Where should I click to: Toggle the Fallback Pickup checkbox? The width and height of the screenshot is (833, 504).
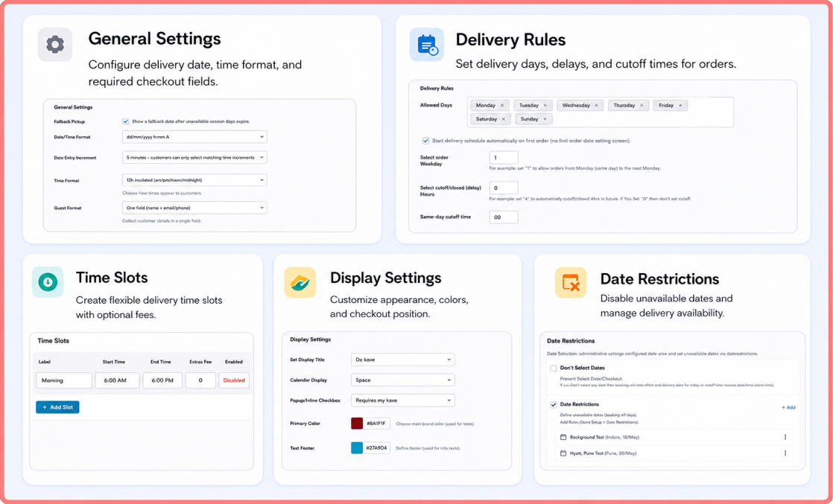tap(125, 121)
